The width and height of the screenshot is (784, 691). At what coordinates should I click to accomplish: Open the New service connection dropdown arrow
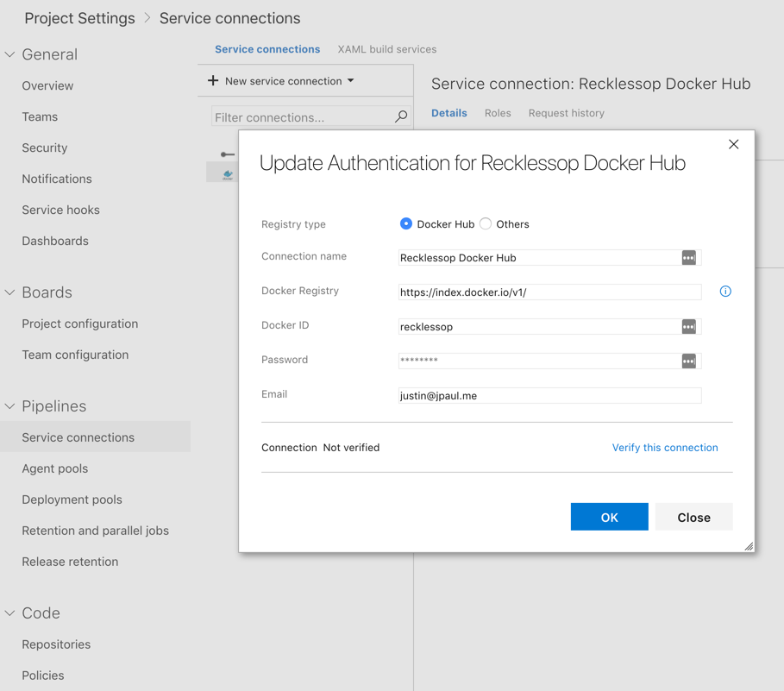click(350, 80)
